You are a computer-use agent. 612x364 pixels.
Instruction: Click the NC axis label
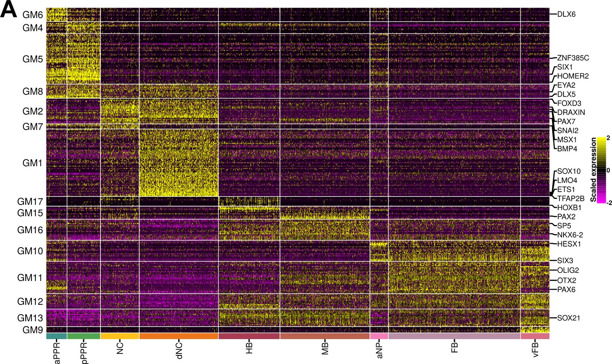[120, 348]
